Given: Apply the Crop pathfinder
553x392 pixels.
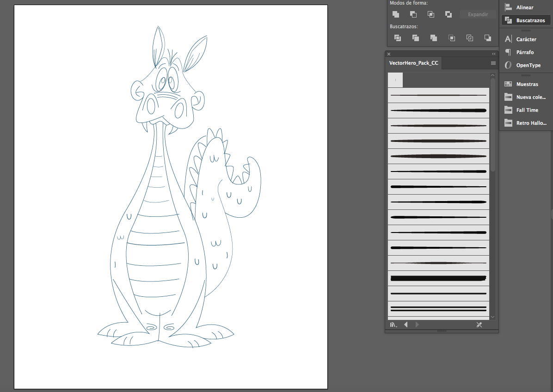Looking at the screenshot, I should 451,38.
